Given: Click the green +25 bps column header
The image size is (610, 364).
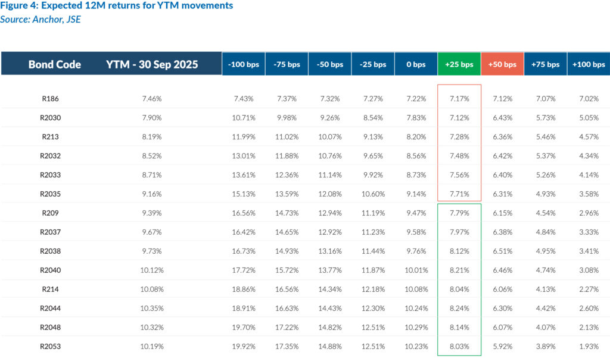Looking at the screenshot, I should (x=459, y=64).
